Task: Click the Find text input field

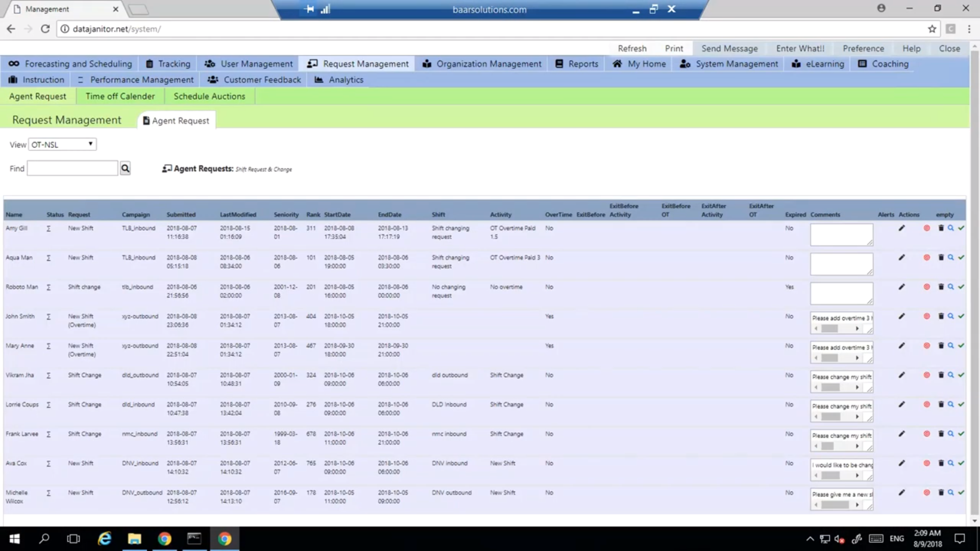Action: 72,168
